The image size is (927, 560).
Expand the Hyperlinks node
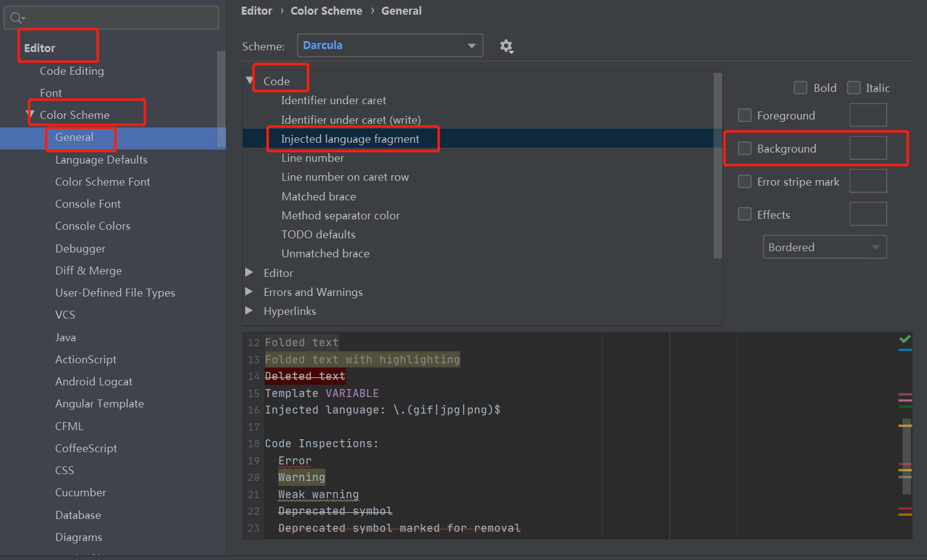tap(249, 310)
